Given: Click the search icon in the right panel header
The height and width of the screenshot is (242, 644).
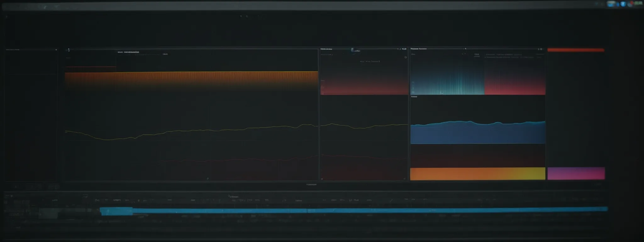Looking at the screenshot, I should [x=465, y=49].
